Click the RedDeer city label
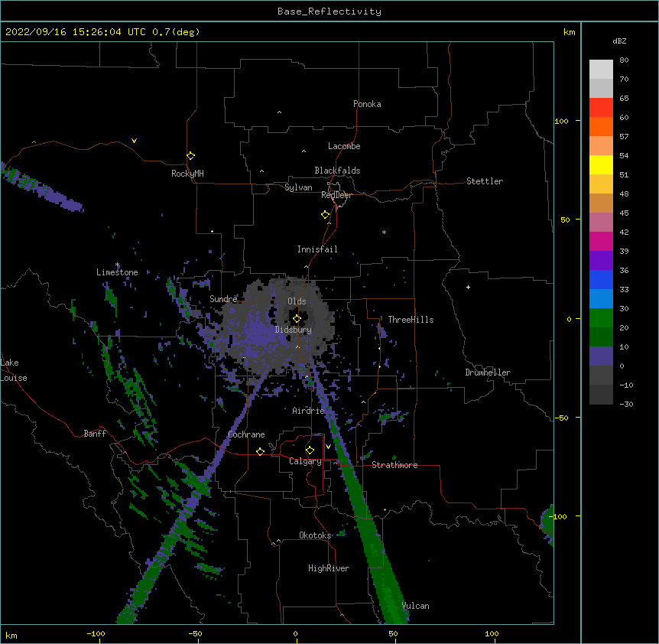 tap(336, 195)
